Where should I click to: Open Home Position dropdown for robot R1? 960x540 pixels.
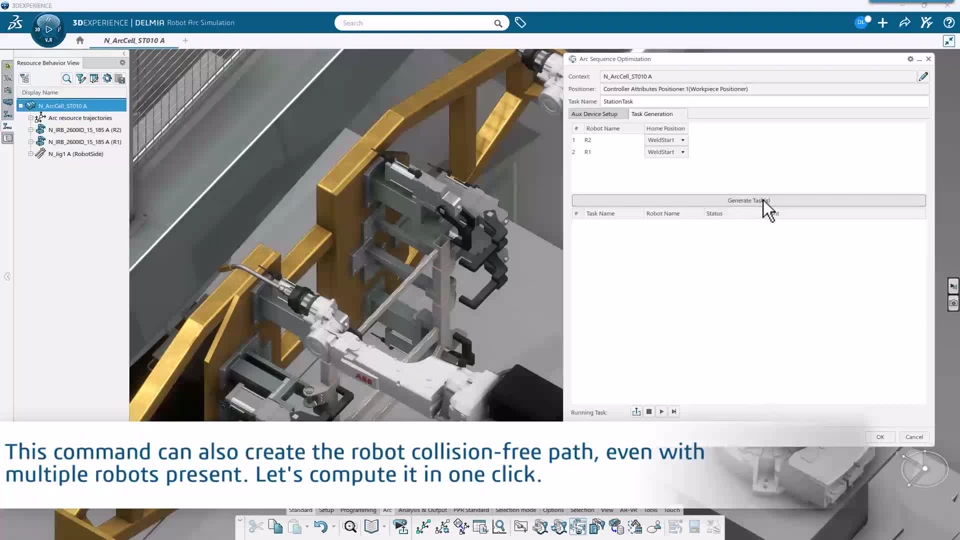tap(666, 152)
